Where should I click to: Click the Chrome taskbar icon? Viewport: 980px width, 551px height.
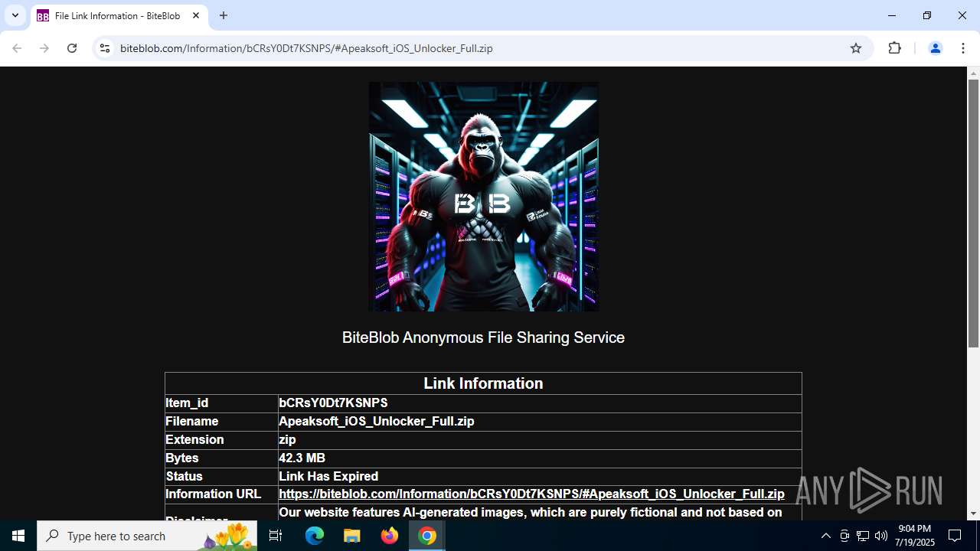[x=427, y=536]
